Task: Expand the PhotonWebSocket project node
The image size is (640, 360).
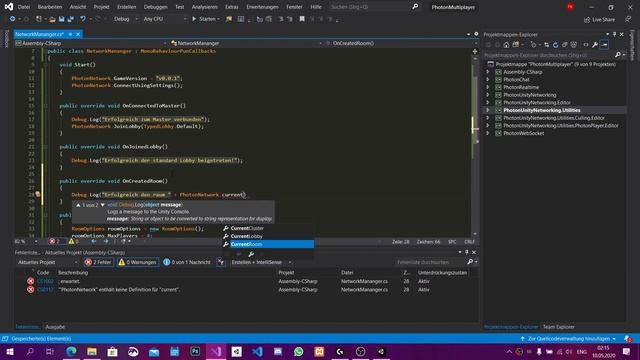Action: click(488, 133)
